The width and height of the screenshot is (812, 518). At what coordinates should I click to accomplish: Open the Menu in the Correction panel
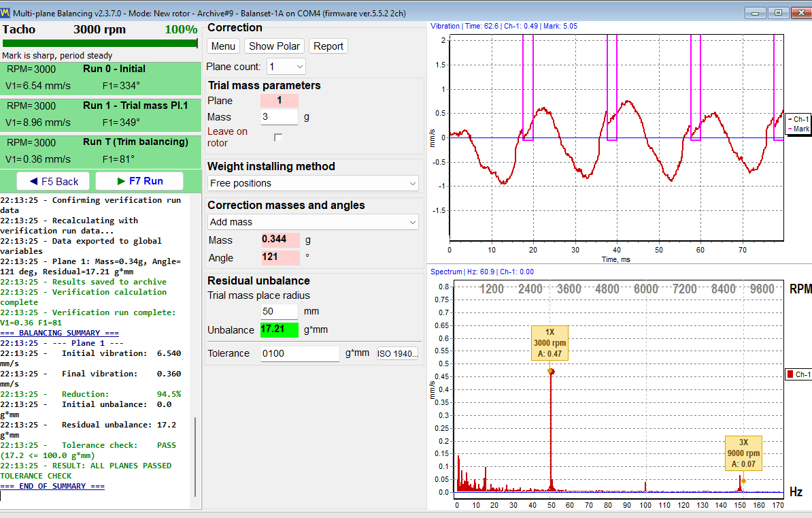[x=223, y=46]
